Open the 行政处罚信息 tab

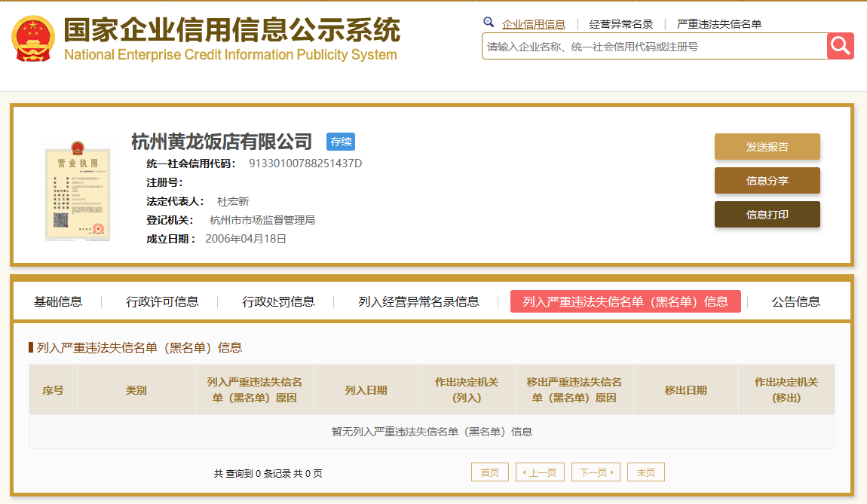278,302
